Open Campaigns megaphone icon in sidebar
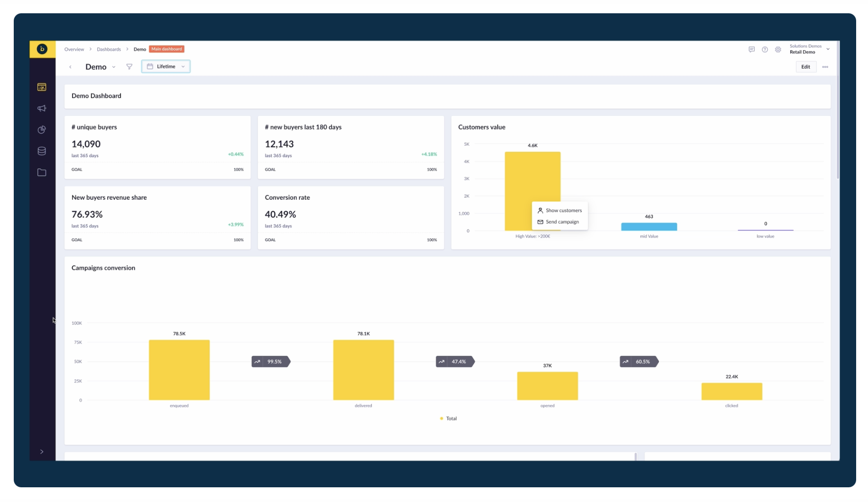868x502 pixels. [42, 109]
